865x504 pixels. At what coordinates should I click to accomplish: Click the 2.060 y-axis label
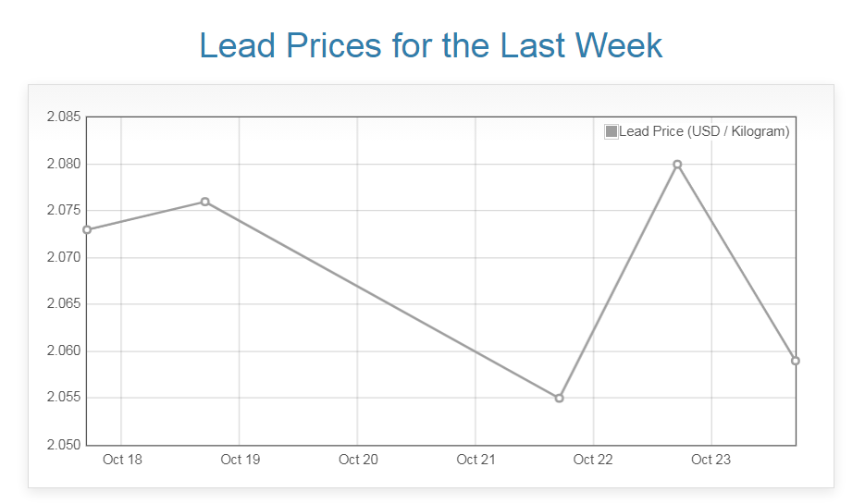pos(63,351)
